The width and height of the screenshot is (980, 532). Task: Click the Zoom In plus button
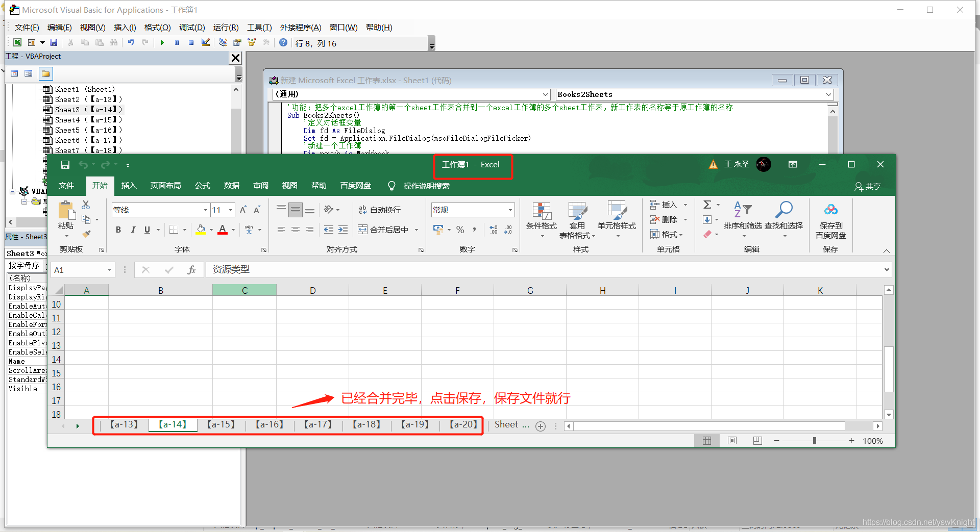pyautogui.click(x=851, y=441)
